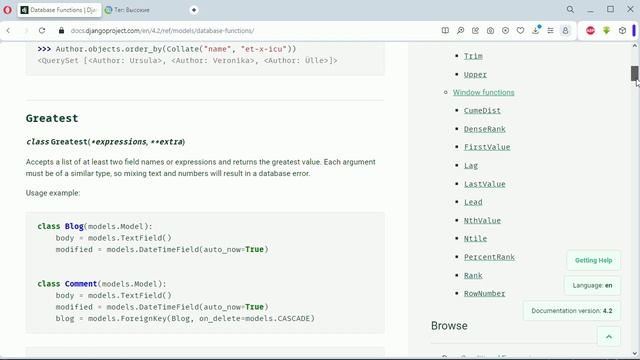Bookmark page with heart icon
640x360 pixels.
520,31
